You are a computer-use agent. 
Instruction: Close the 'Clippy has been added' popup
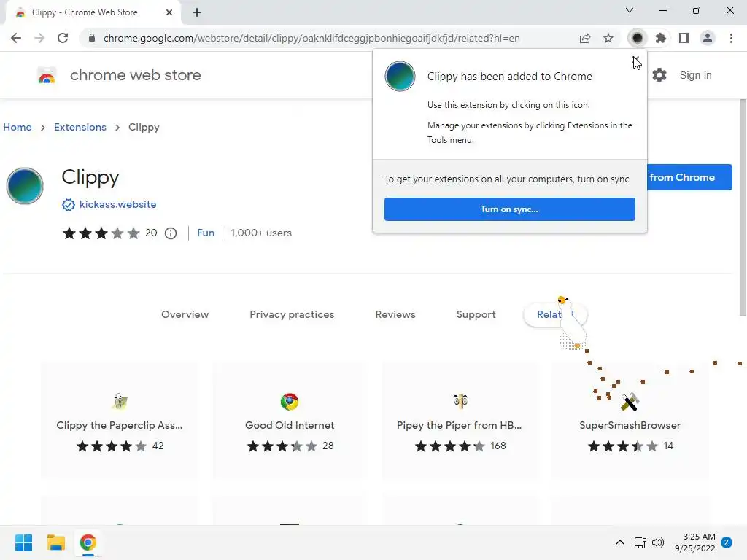[635, 61]
